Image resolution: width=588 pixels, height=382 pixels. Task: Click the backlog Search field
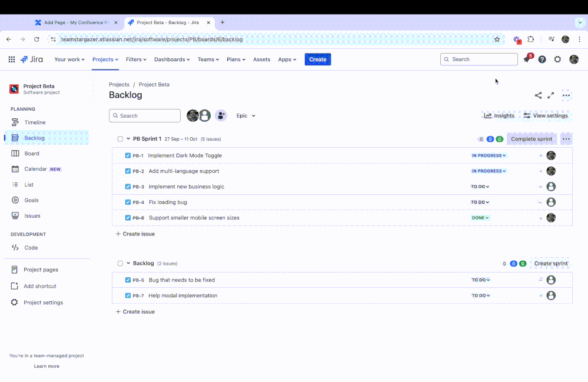(145, 115)
